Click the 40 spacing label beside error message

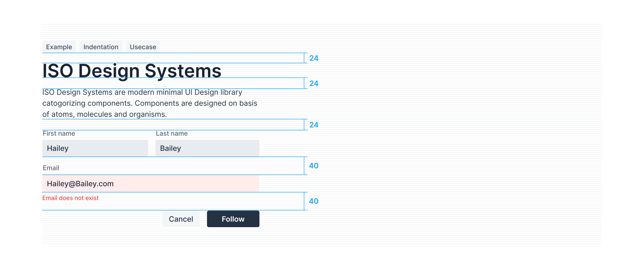click(x=313, y=201)
